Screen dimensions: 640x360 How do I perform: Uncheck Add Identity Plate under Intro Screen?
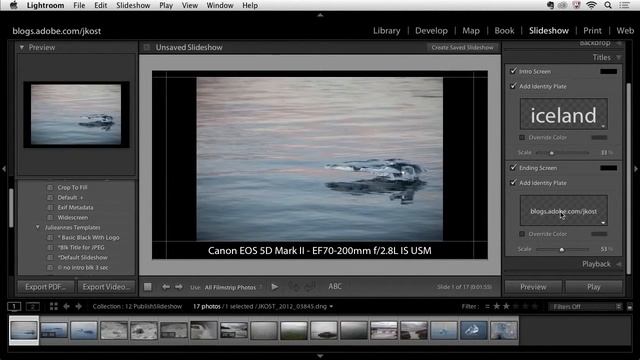[513, 86]
